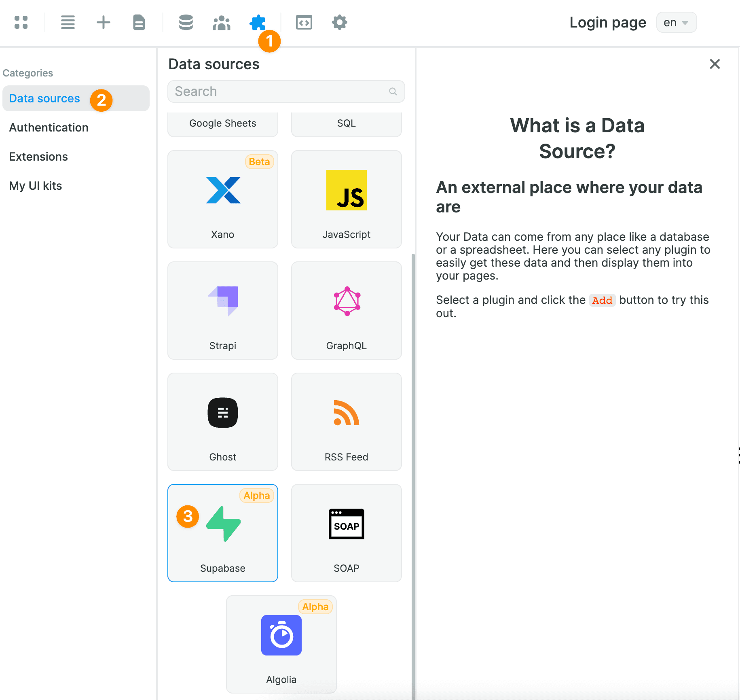Screen dimensions: 740x700
Task: Open the pages document icon
Action: [139, 22]
